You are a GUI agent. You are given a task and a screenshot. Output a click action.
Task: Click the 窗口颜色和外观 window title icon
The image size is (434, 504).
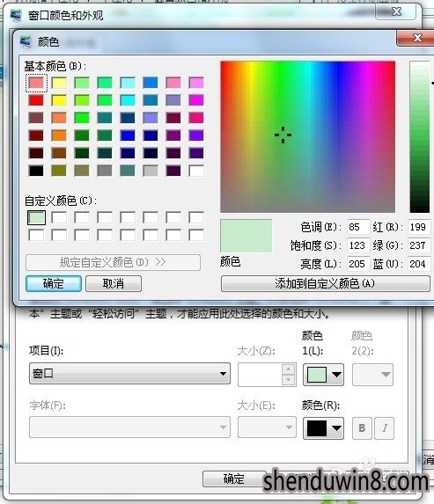[x=16, y=15]
